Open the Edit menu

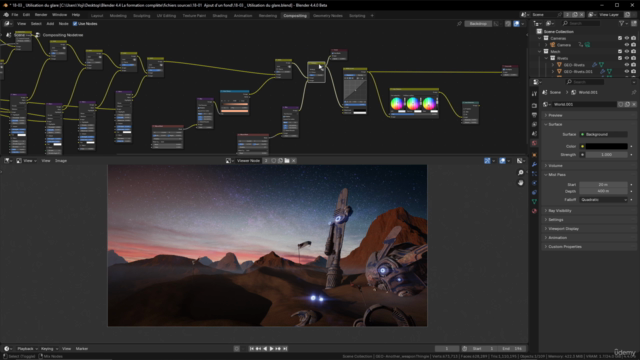tap(26, 15)
